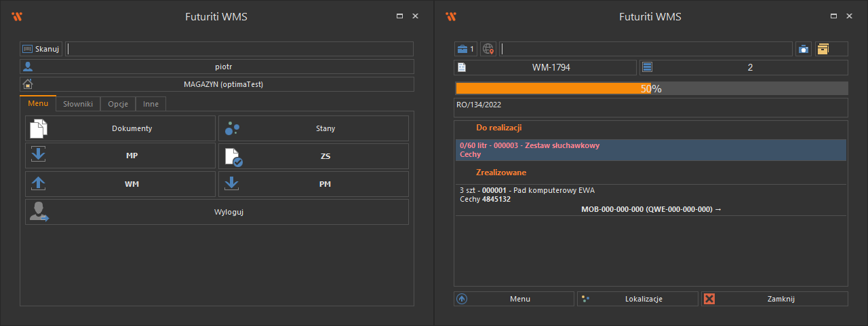Viewport: 868px width, 326px height.
Task: Close the document with the Zamknij button
Action: (774, 299)
